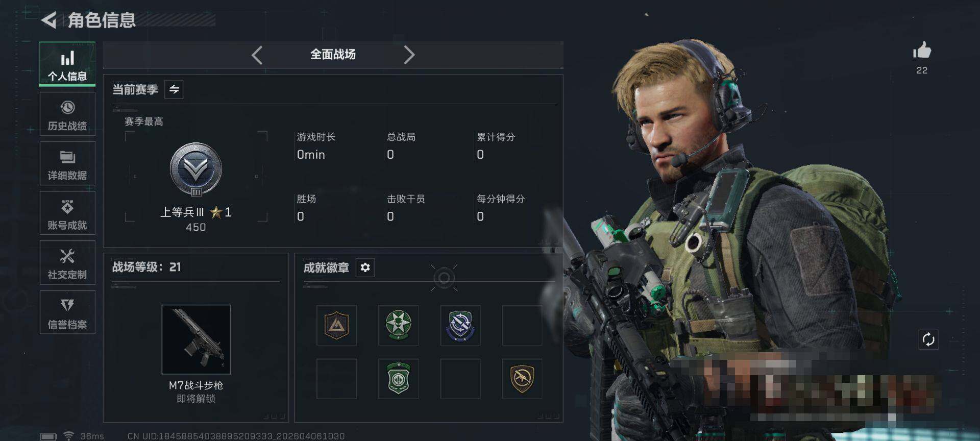Select the 详细数据 folder icon

tap(67, 157)
